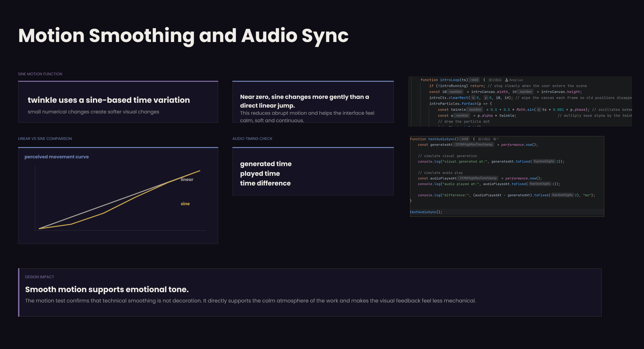Click the yellow sine legend label

coord(185,204)
